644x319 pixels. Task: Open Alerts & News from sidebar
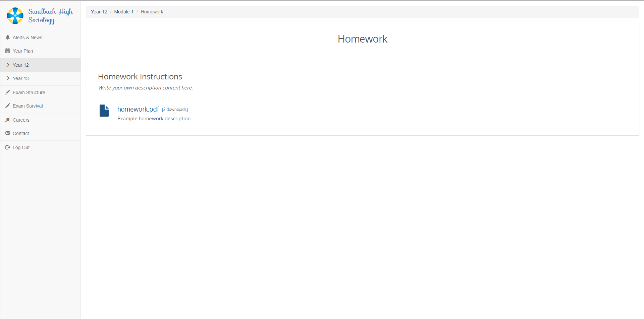28,38
